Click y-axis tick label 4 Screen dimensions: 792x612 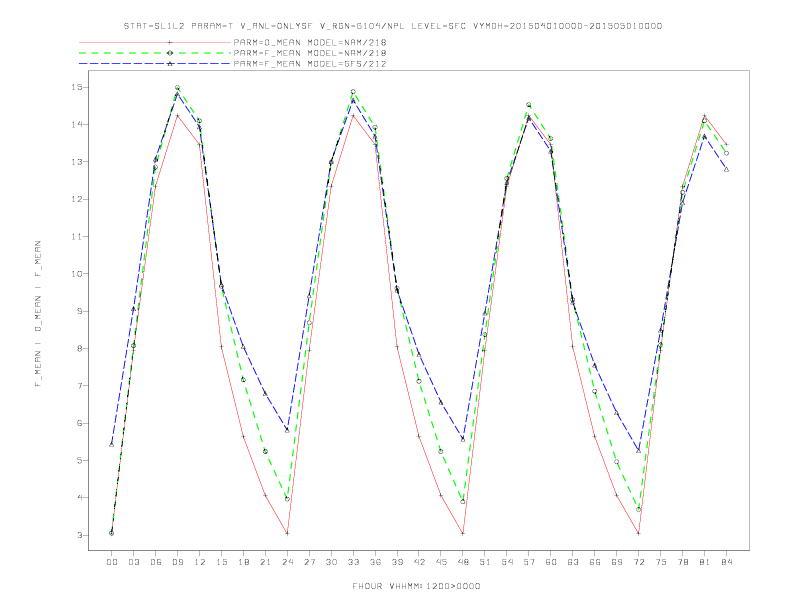click(x=80, y=498)
